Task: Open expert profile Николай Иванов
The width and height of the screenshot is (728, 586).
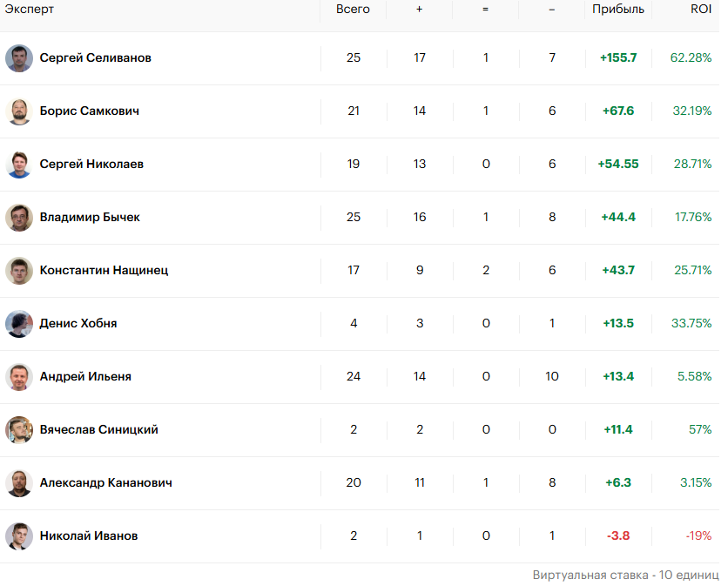Action: 88,535
